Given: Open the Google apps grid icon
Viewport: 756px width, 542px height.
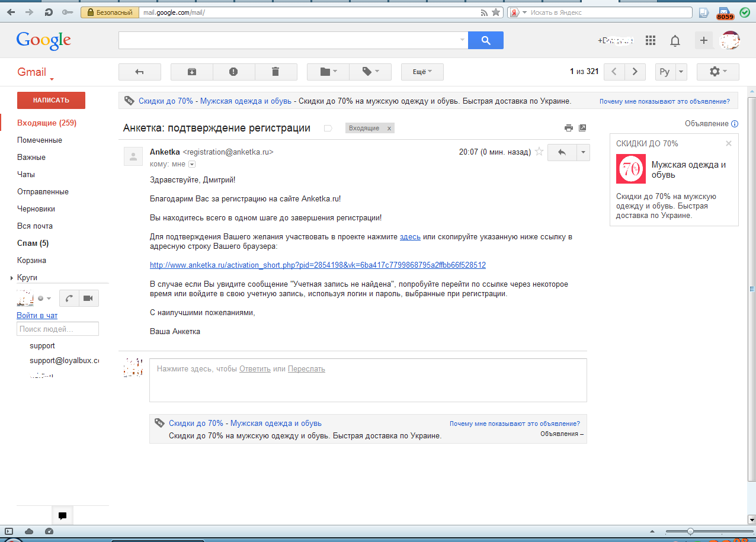Looking at the screenshot, I should (651, 40).
